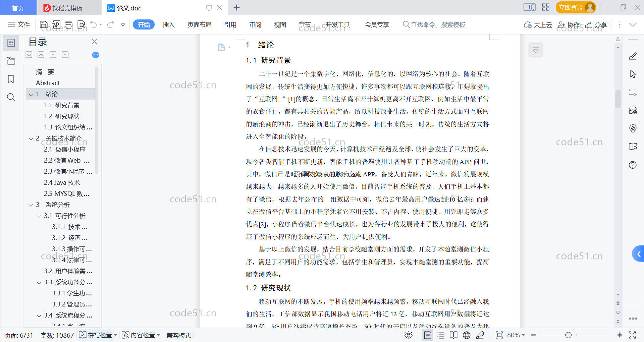
Task: Collapse the 3 系统分析 node
Action: tap(31, 205)
